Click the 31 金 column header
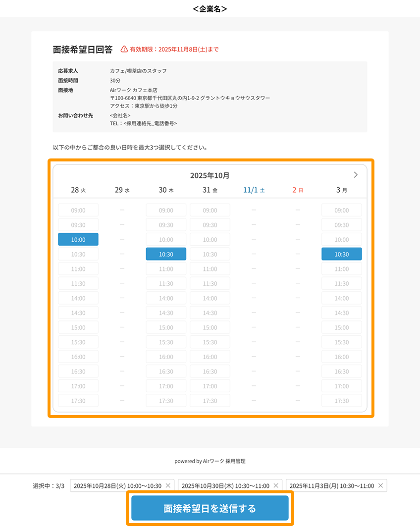 click(210, 190)
